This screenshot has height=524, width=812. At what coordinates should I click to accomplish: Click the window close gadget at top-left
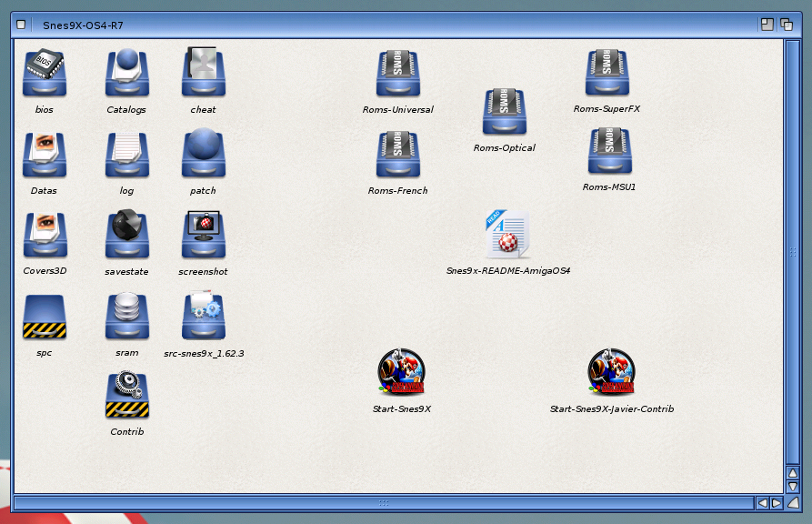(x=21, y=25)
